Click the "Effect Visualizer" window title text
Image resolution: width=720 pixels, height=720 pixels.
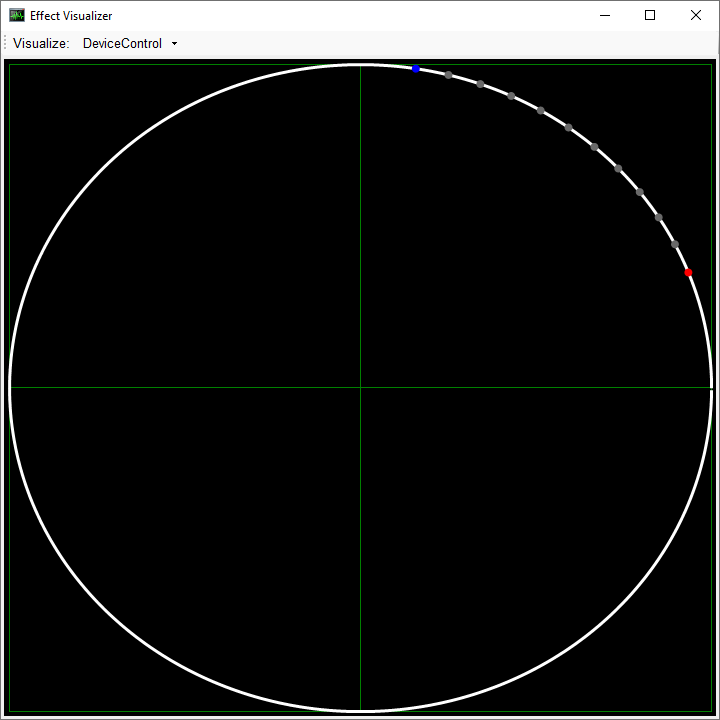[71, 16]
